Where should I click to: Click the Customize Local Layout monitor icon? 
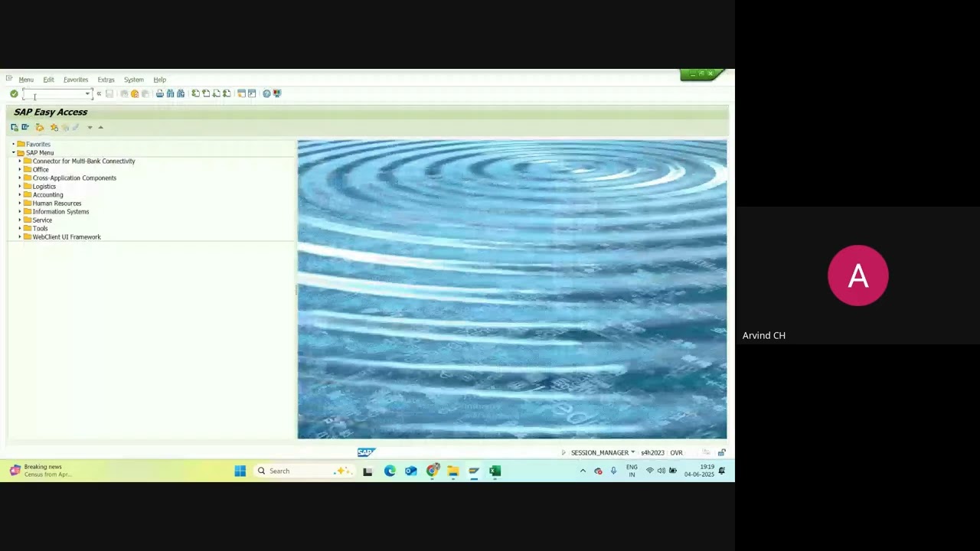(x=277, y=93)
